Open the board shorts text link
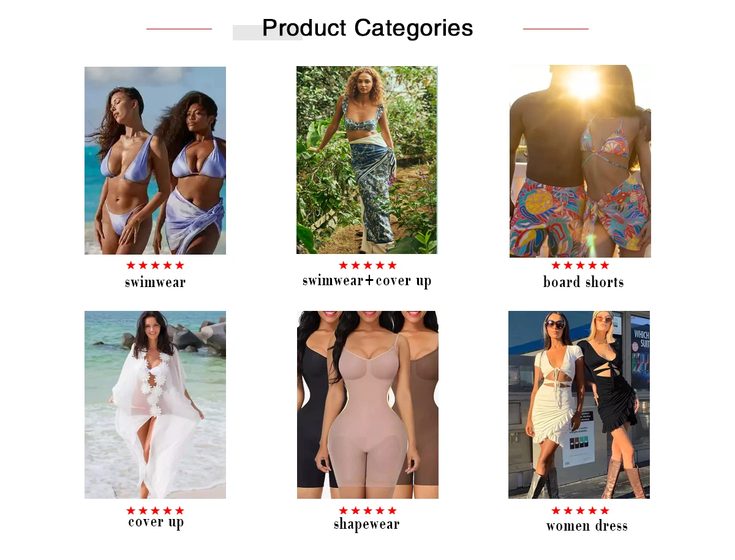Screen dimensions: 735x560 [x=583, y=282]
